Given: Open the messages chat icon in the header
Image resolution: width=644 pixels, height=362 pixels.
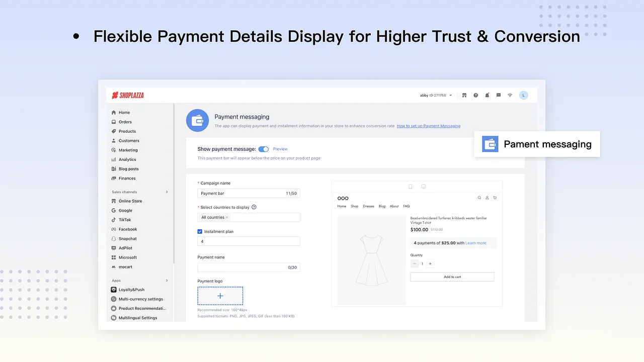Looking at the screenshot, I should [498, 95].
